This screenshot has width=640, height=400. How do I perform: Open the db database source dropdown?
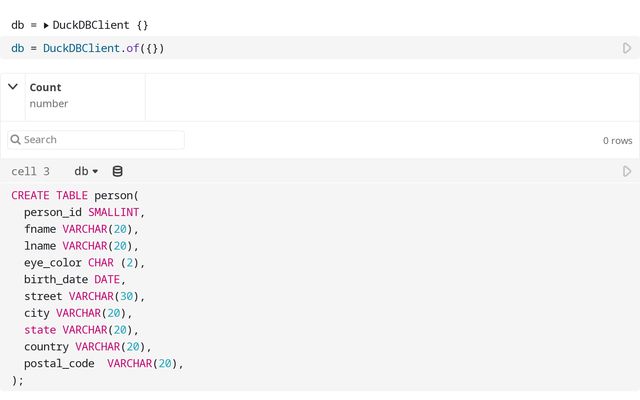[86, 171]
